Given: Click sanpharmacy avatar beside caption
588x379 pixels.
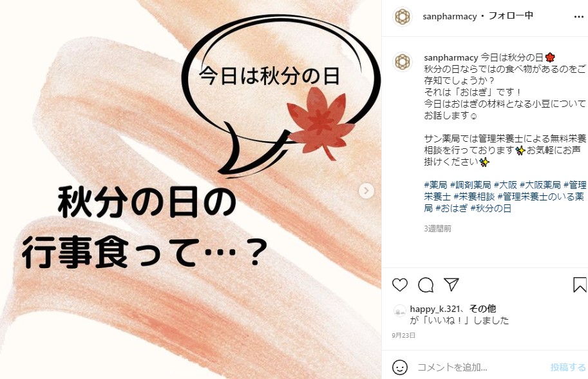Looking at the screenshot, I should coord(403,61).
